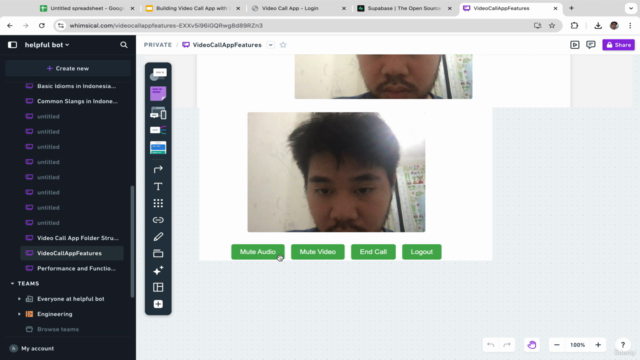Click the 100% zoom level
The height and width of the screenshot is (360, 640).
[x=578, y=345]
